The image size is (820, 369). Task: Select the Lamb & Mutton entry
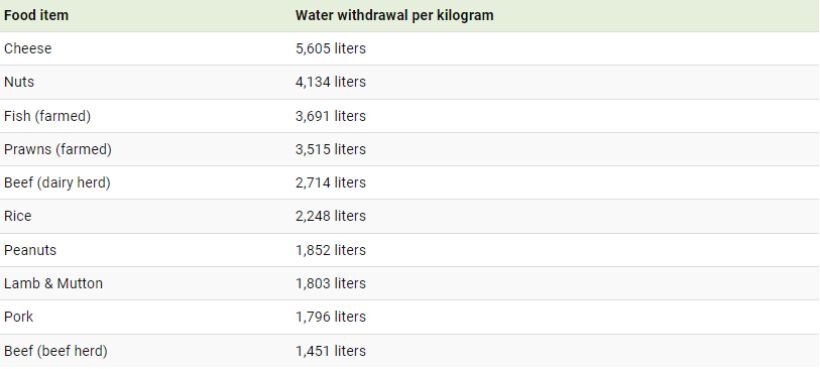(53, 284)
